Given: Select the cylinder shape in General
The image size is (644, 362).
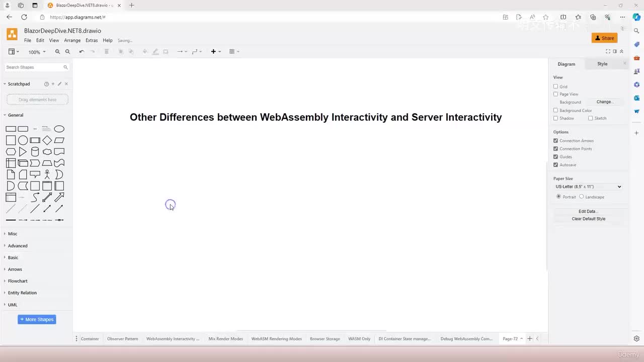Looking at the screenshot, I should 35,152.
